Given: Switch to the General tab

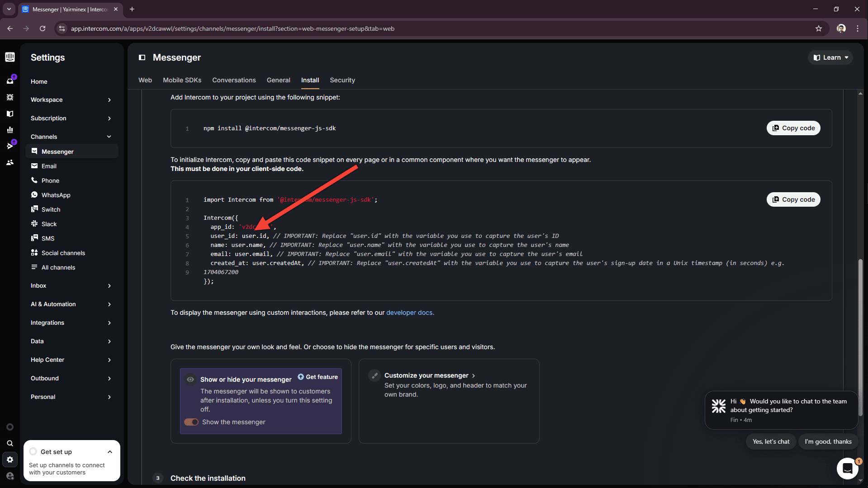Looking at the screenshot, I should pyautogui.click(x=278, y=80).
